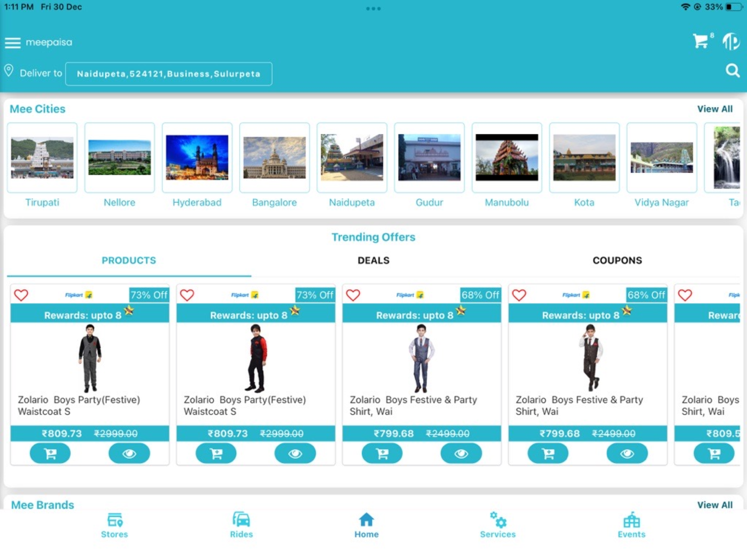Tap the search magnifier icon
This screenshot has height=560, width=747.
tap(732, 71)
